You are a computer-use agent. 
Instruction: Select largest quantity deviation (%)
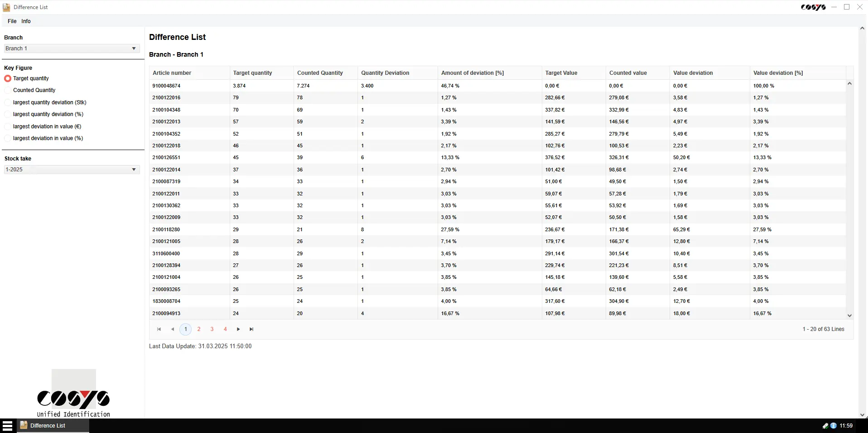(8, 114)
